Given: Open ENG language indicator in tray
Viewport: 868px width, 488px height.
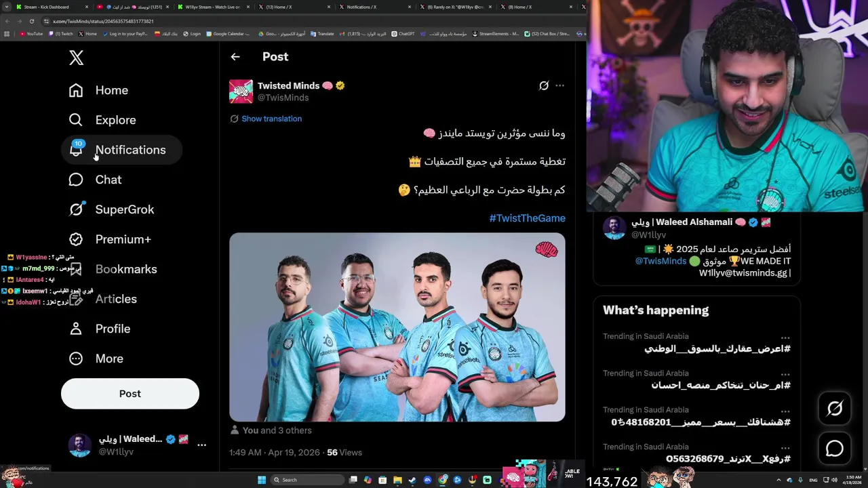Looking at the screenshot, I should coord(813,480).
